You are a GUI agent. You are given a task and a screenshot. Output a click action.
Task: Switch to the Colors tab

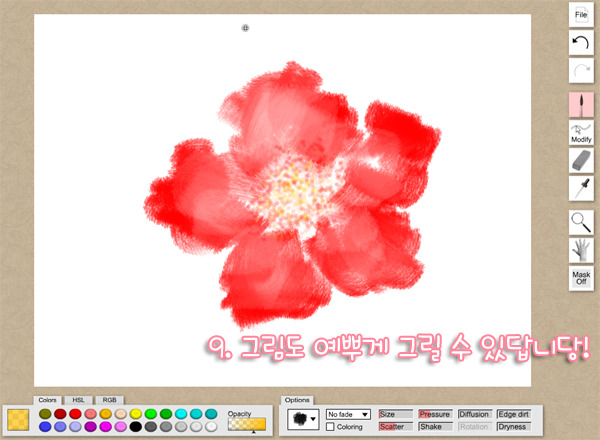click(x=47, y=400)
